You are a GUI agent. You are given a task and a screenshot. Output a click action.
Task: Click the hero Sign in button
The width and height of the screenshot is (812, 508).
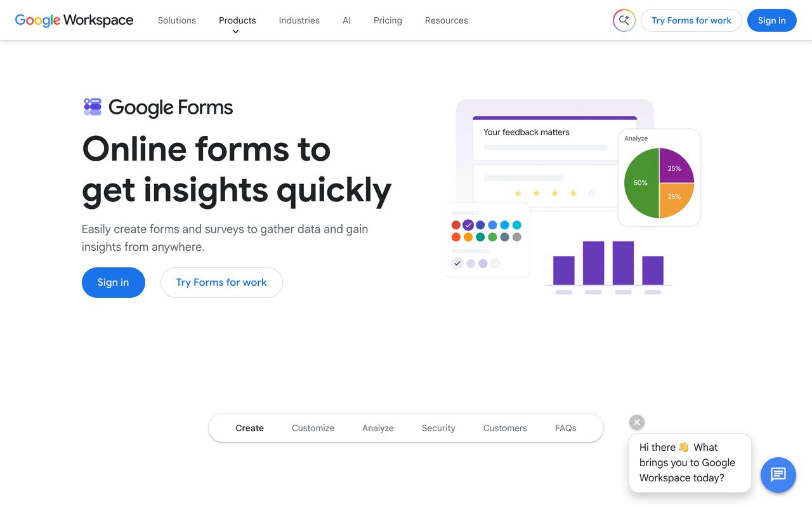[114, 283]
